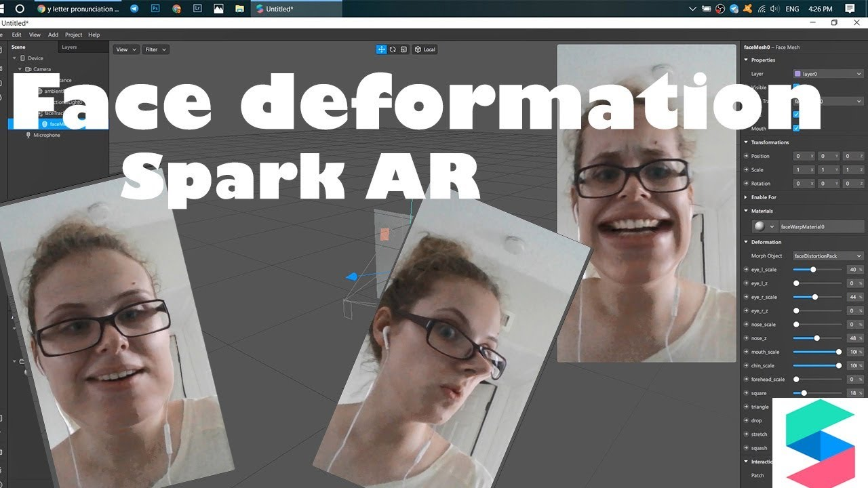
Task: Open the View menu in menu bar
Action: point(35,35)
